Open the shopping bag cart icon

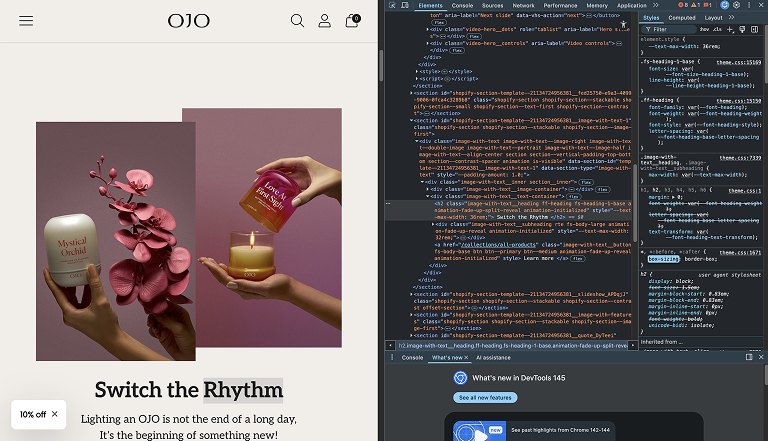point(352,21)
